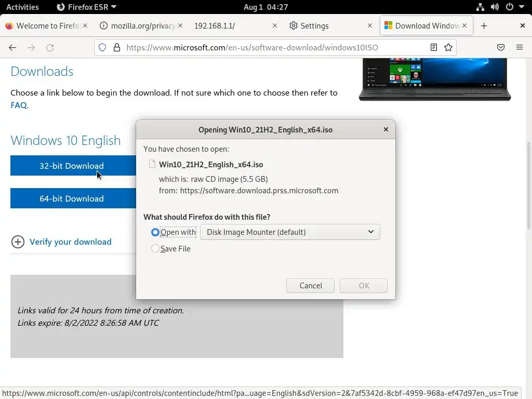Click the 64-bit Download button
The height and width of the screenshot is (399, 532).
(73, 198)
